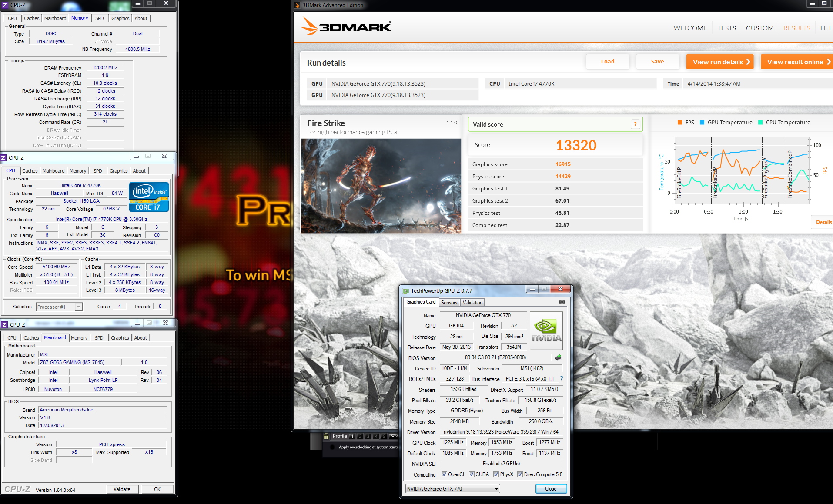Click the Valid score question mark icon
833x504 pixels.
pyautogui.click(x=635, y=124)
